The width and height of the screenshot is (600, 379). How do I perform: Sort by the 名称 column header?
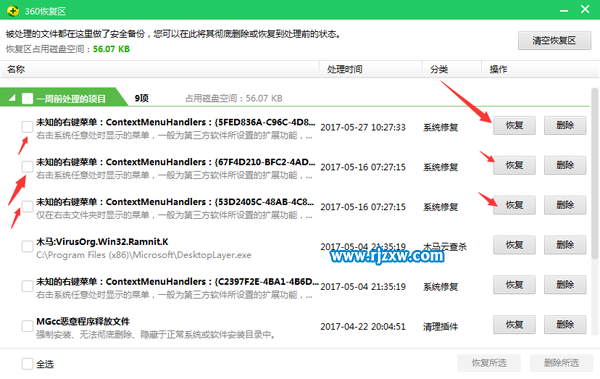coord(160,69)
